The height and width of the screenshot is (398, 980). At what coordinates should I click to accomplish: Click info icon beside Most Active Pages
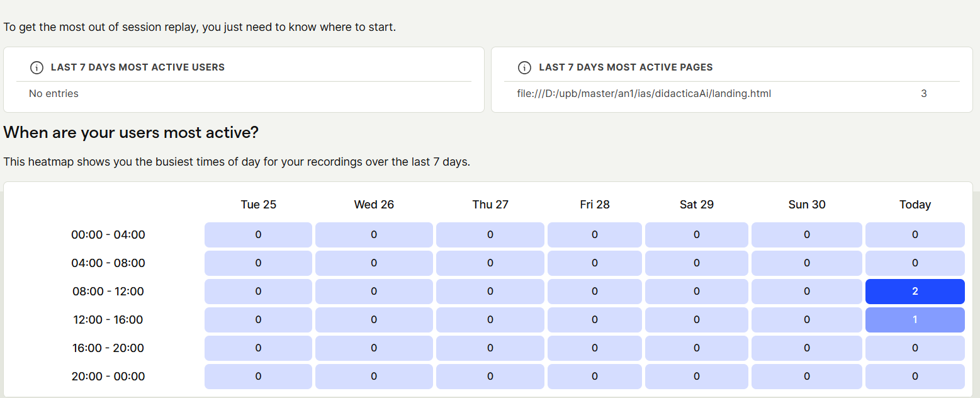[x=524, y=67]
